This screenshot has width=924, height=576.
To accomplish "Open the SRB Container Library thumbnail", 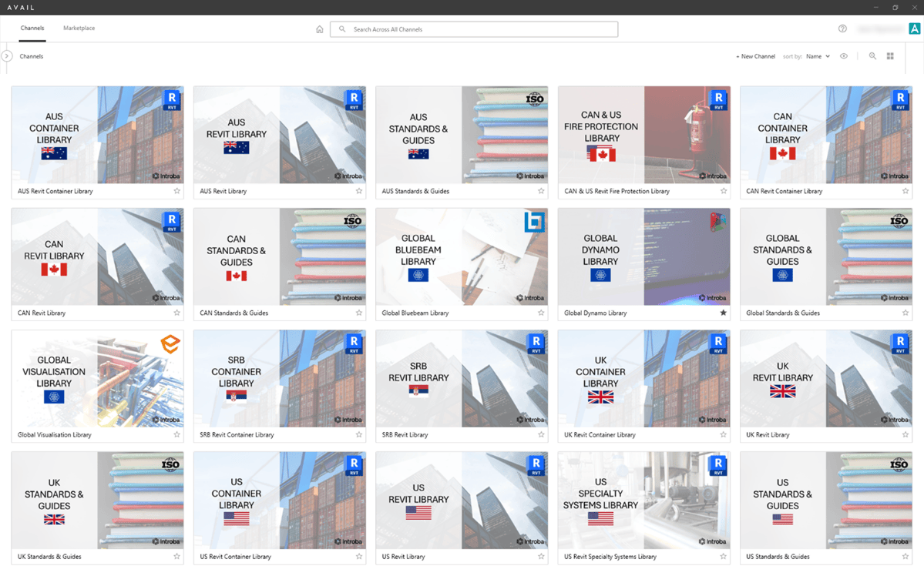I will [x=280, y=379].
